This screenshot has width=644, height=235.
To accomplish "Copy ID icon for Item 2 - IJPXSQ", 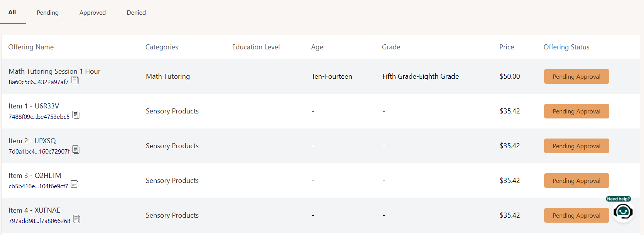I will pyautogui.click(x=76, y=150).
